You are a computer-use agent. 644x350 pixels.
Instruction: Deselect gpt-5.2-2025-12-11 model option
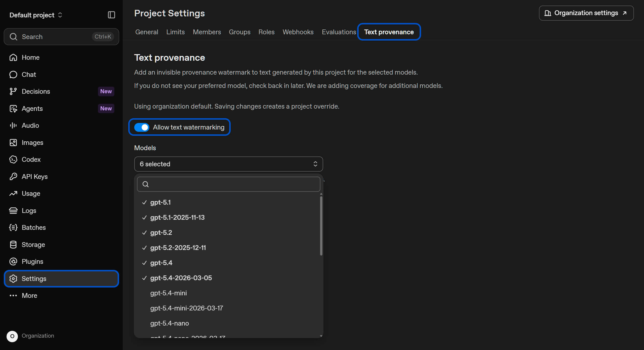click(x=228, y=248)
